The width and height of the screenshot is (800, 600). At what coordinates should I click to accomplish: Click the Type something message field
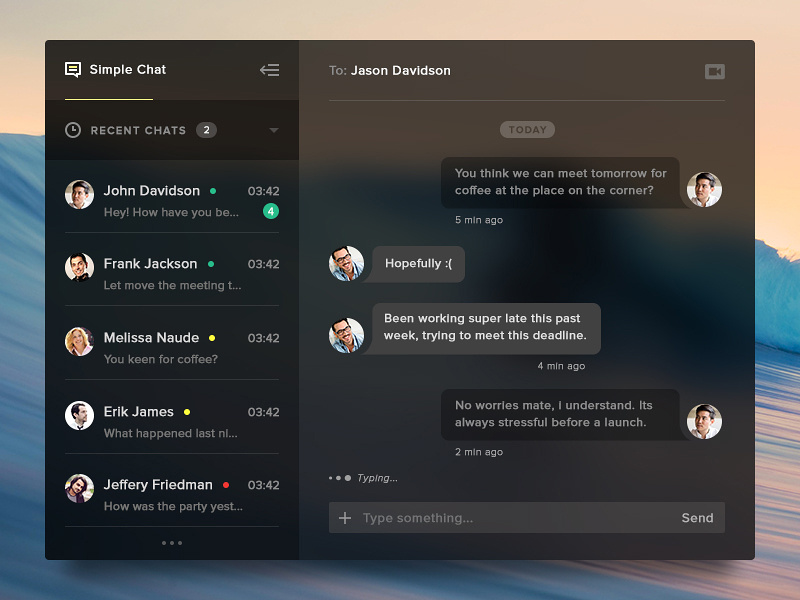pyautogui.click(x=450, y=518)
